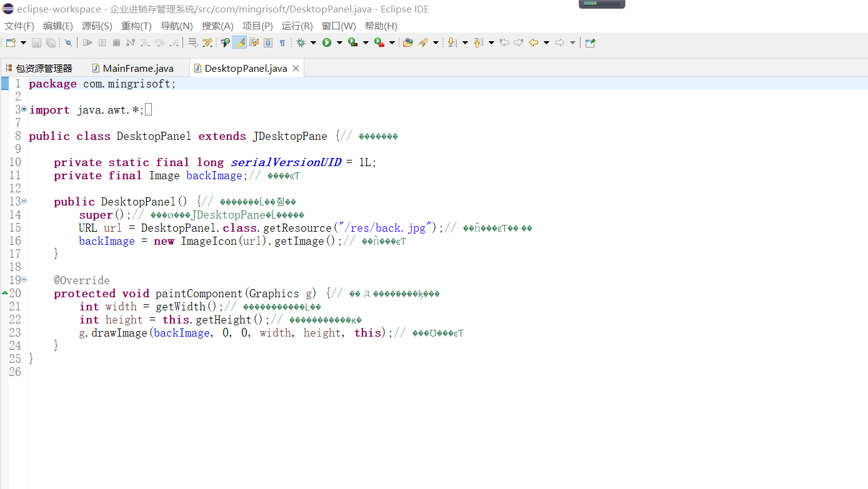Click the Disconnect debug icon
868x489 pixels.
click(x=131, y=42)
